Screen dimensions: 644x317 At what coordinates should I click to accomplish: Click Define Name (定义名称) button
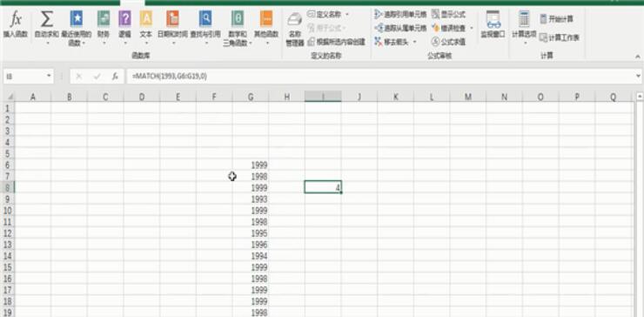(x=324, y=15)
